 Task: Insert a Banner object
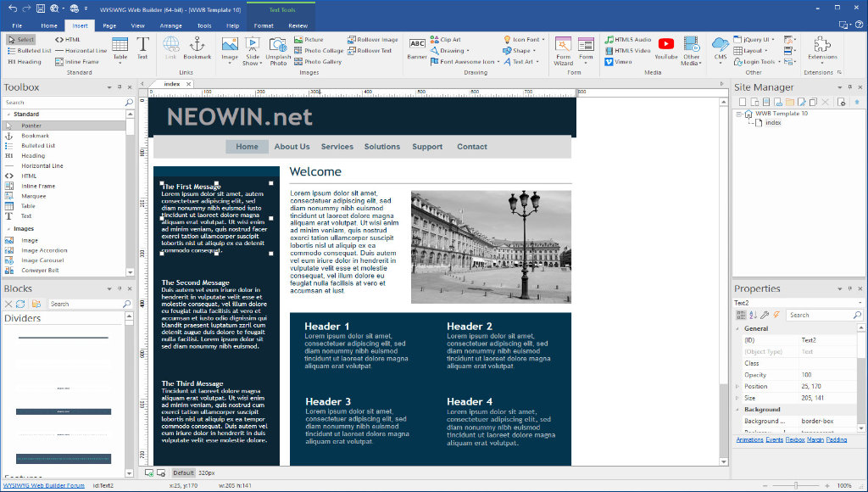click(x=417, y=48)
